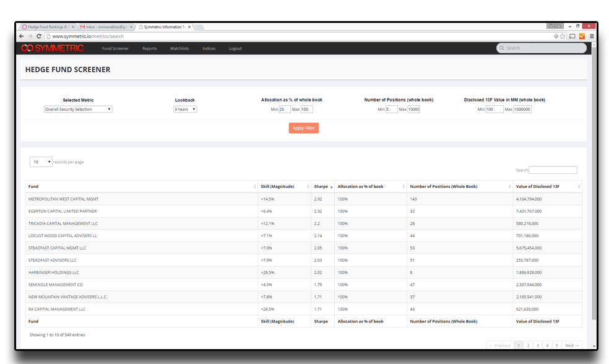Select the METROPOLITAN WEST CAPITAL MGMT row
Viewport: 609px width, 364px height.
coord(304,199)
